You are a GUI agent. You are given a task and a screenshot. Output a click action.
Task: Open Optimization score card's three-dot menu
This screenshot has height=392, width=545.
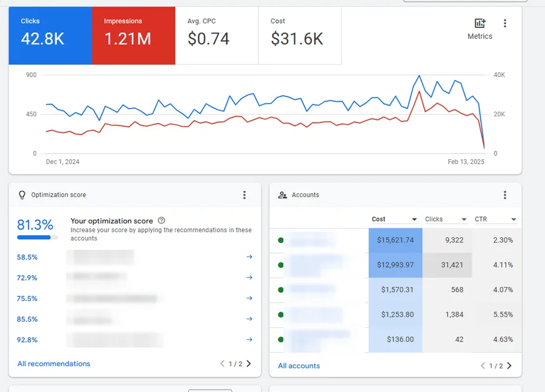click(x=245, y=194)
